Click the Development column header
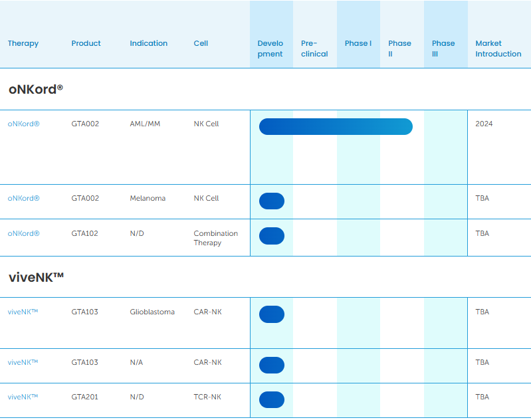The width and height of the screenshot is (531, 420). click(270, 49)
